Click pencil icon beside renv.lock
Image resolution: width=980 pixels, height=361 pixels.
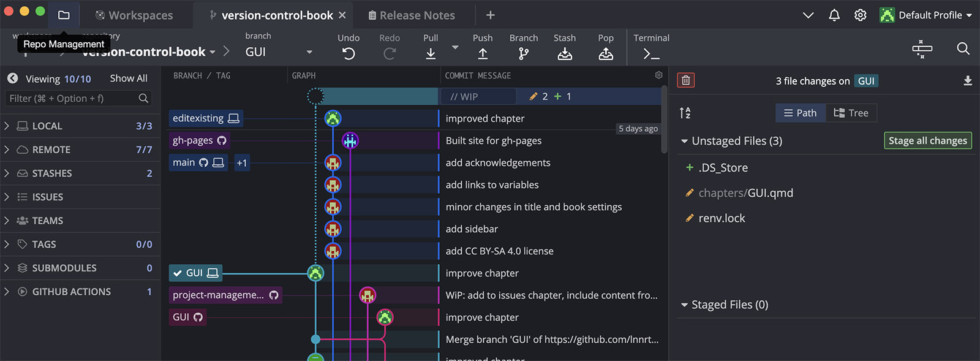coord(690,218)
